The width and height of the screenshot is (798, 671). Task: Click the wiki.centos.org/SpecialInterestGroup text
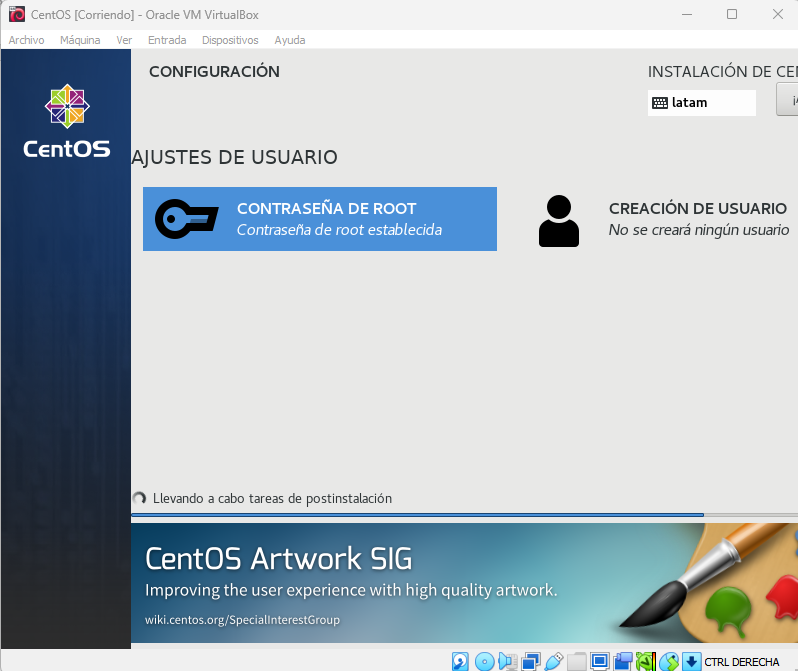(242, 620)
